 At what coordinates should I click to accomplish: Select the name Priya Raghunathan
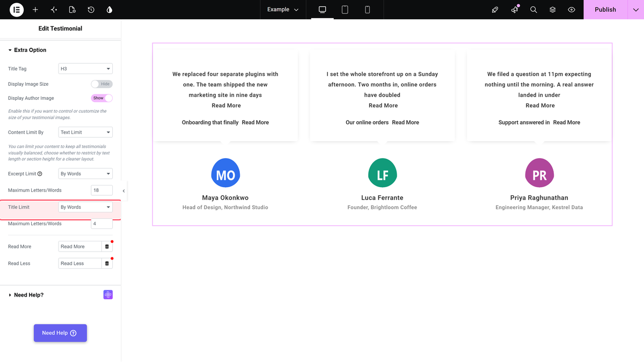pos(539,198)
